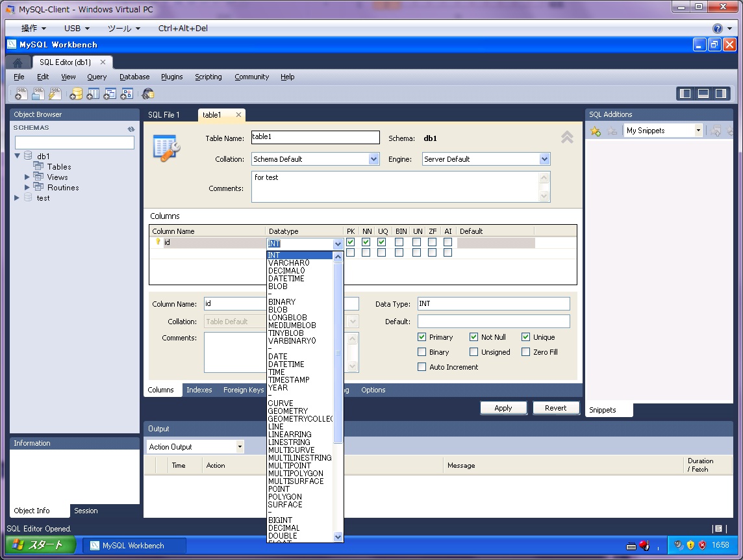Image resolution: width=743 pixels, height=560 pixels.
Task: Enable the Auto Increment checkbox
Action: 422,367
